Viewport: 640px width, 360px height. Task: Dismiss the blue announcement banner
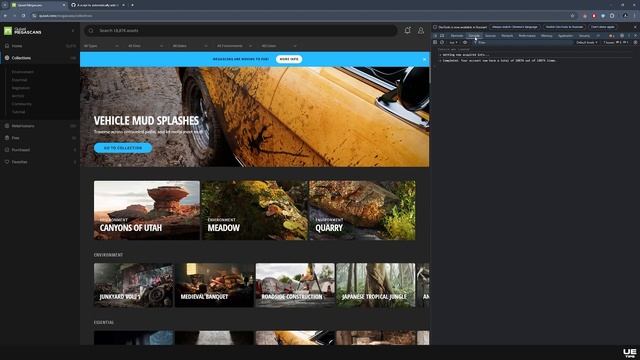click(424, 59)
